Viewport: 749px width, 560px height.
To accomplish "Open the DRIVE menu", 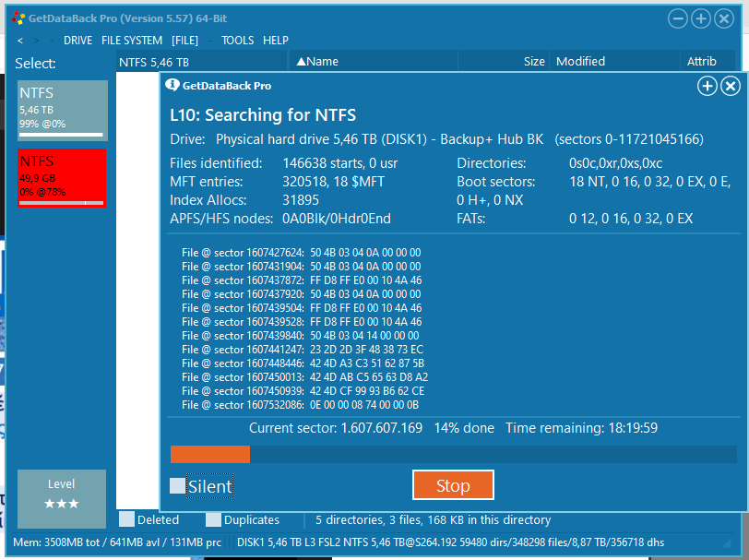I will 77,41.
